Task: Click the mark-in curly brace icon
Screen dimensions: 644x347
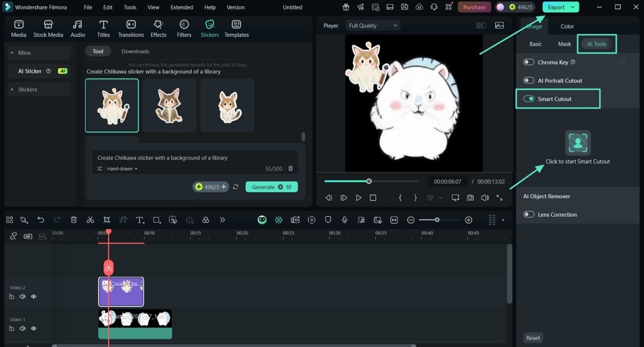Action: coord(400,198)
